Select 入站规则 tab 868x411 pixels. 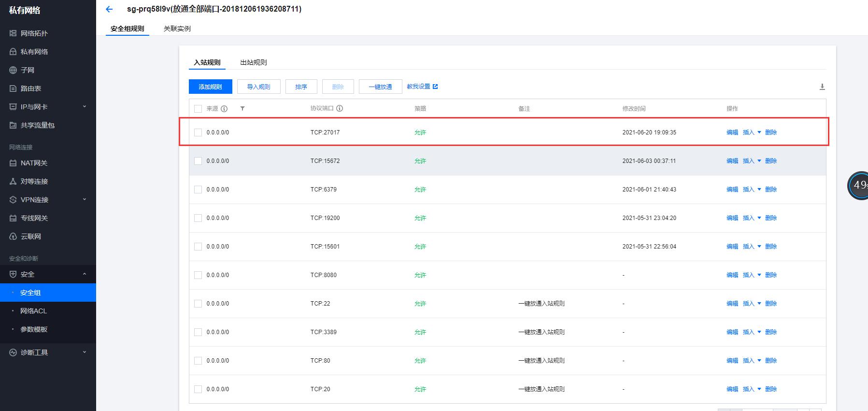pyautogui.click(x=207, y=62)
